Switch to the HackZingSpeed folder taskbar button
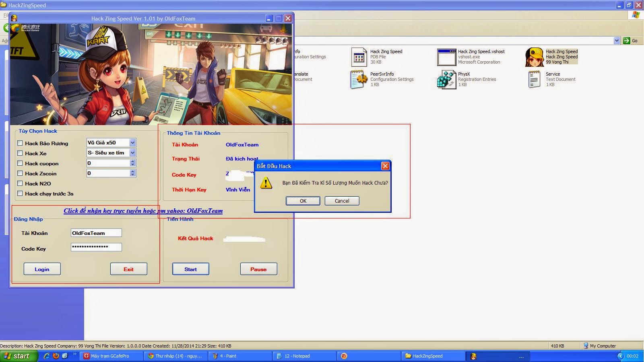The width and height of the screenshot is (644, 362). tap(433, 356)
